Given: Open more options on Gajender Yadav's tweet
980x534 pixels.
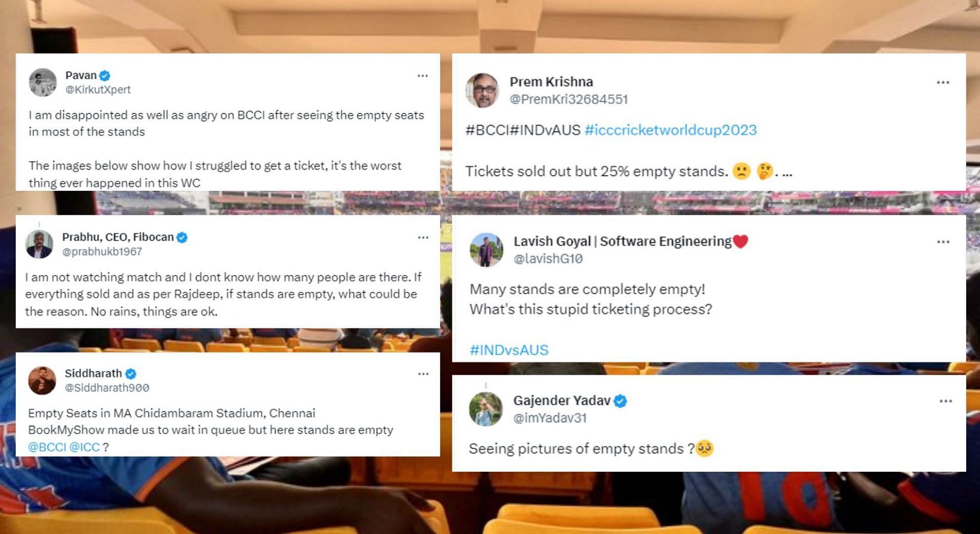Looking at the screenshot, I should pyautogui.click(x=945, y=401).
